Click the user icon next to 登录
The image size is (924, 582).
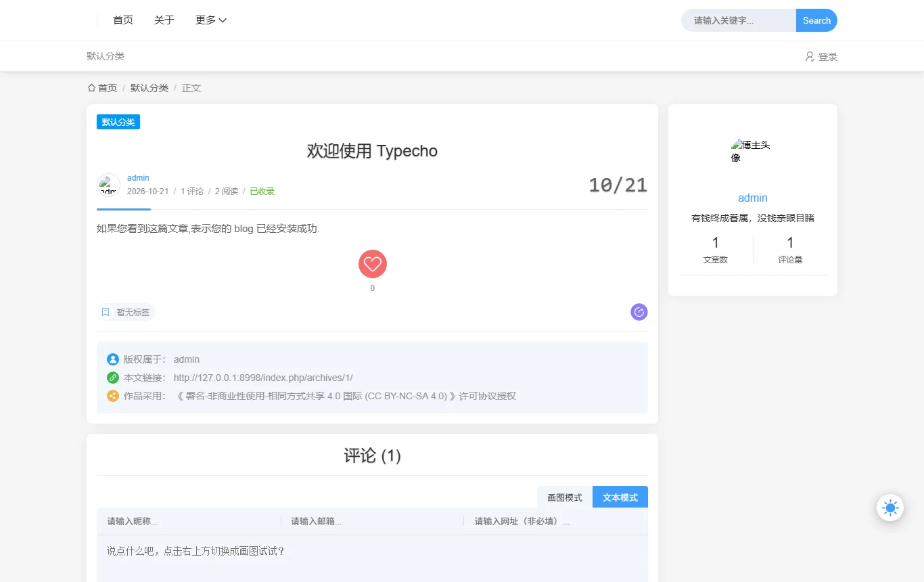click(x=810, y=57)
